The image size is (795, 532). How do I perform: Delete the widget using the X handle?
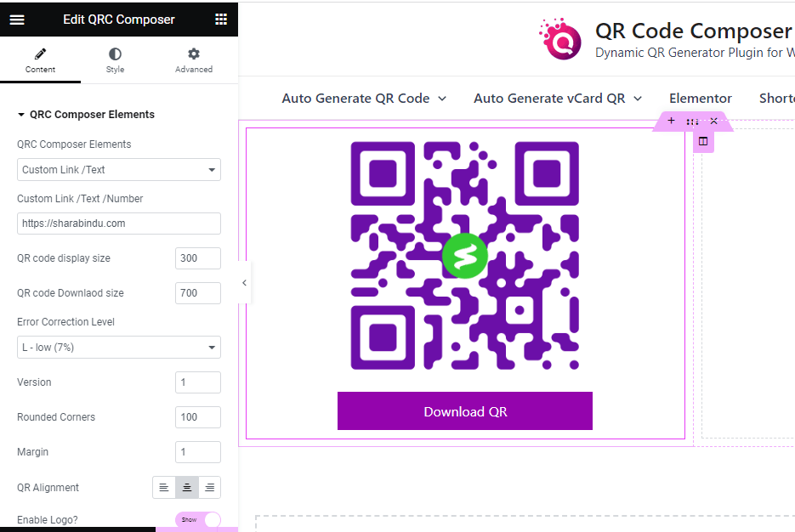pyautogui.click(x=713, y=121)
